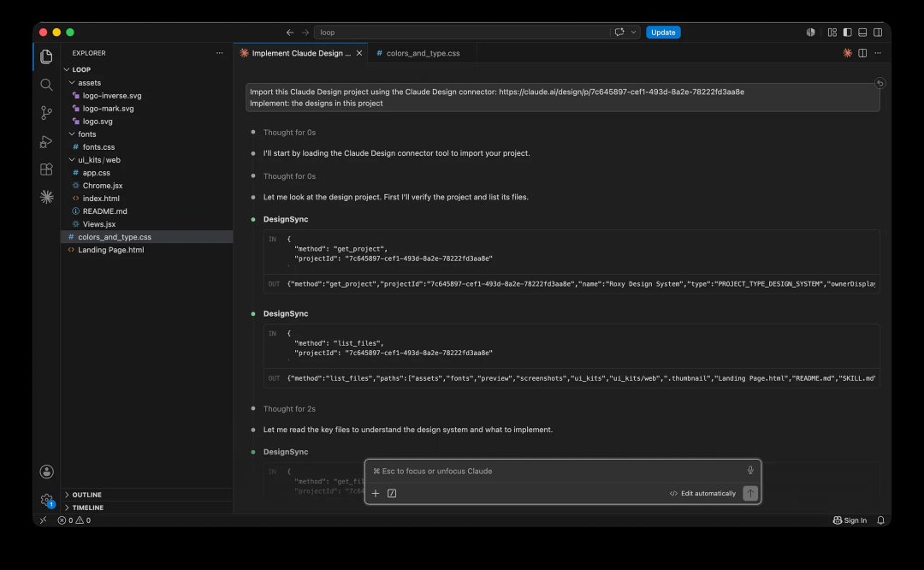Expand the first Thought for 0s entry

(x=289, y=133)
